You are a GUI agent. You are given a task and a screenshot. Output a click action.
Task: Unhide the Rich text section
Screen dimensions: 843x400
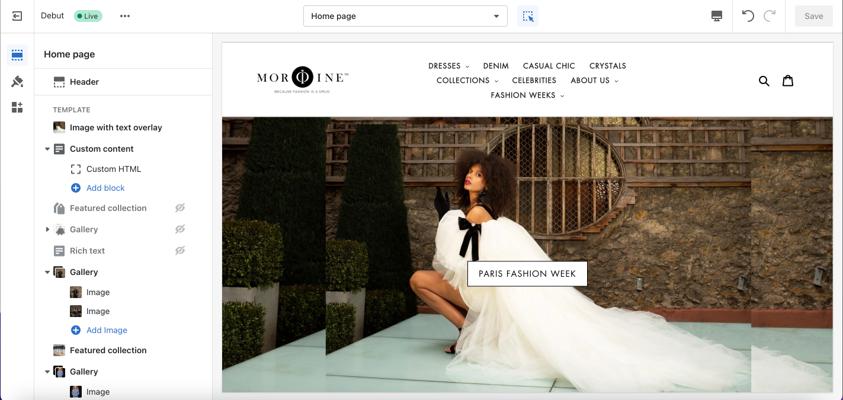pos(180,251)
